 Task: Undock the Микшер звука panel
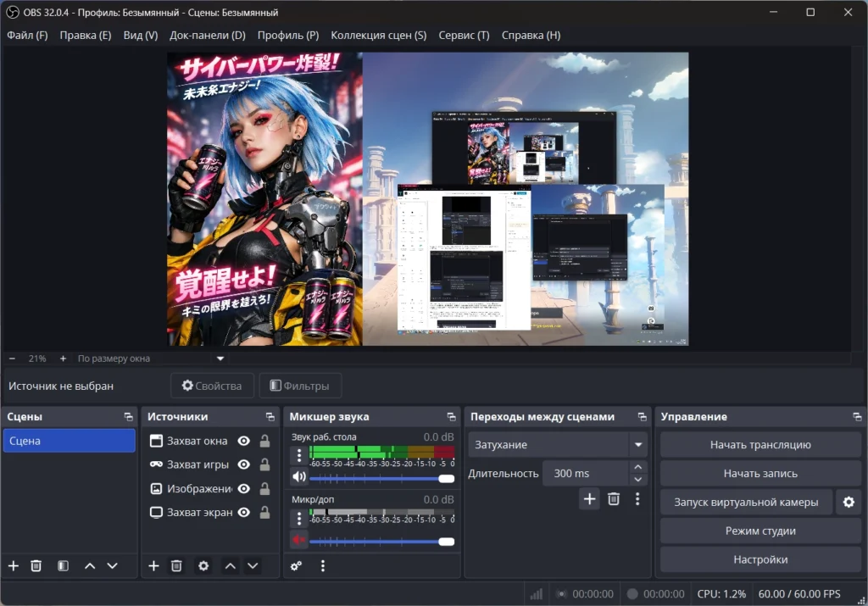tap(451, 417)
